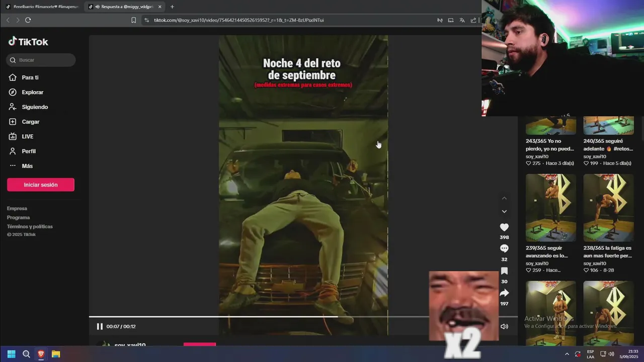The height and width of the screenshot is (362, 644).
Task: Click the Iniciar sesión button
Action: pos(41,185)
